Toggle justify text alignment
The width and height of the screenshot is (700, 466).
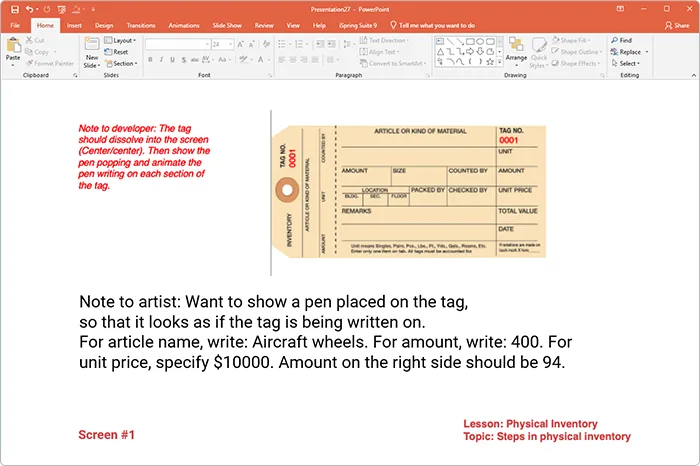click(x=315, y=59)
